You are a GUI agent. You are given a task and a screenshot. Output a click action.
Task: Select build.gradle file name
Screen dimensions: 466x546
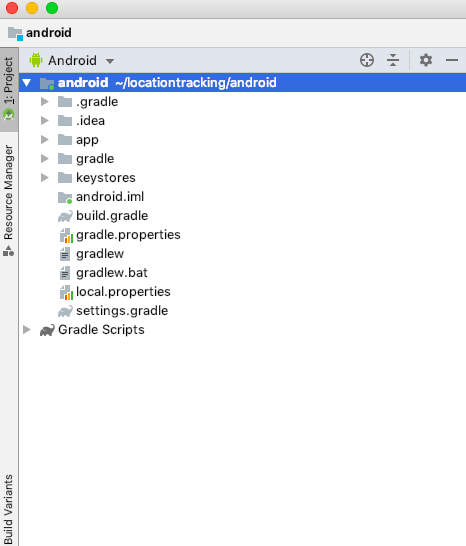pyautogui.click(x=112, y=216)
